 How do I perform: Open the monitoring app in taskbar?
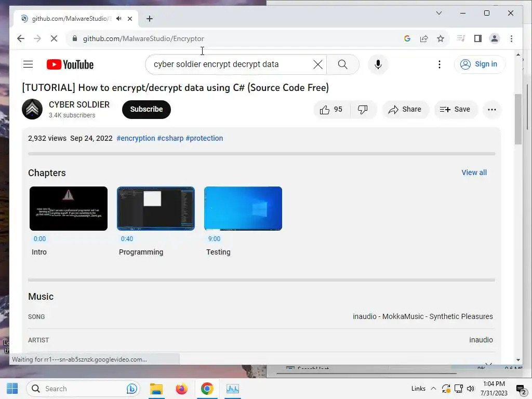click(x=233, y=389)
